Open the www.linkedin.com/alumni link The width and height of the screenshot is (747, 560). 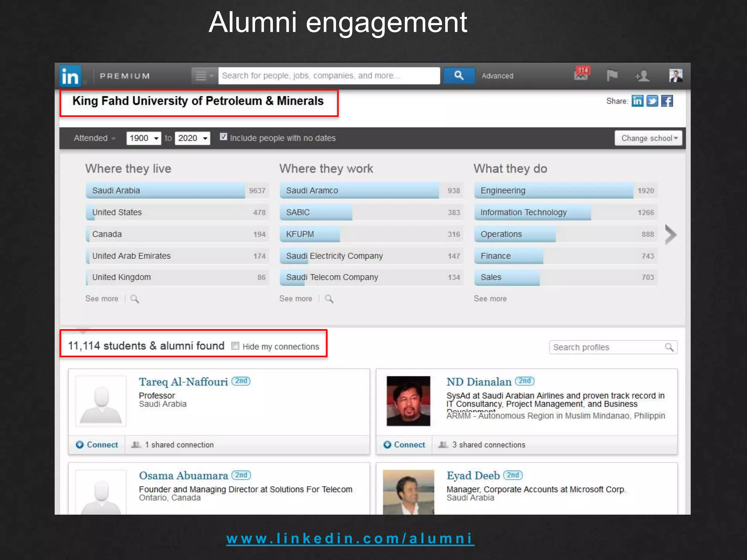click(x=350, y=538)
